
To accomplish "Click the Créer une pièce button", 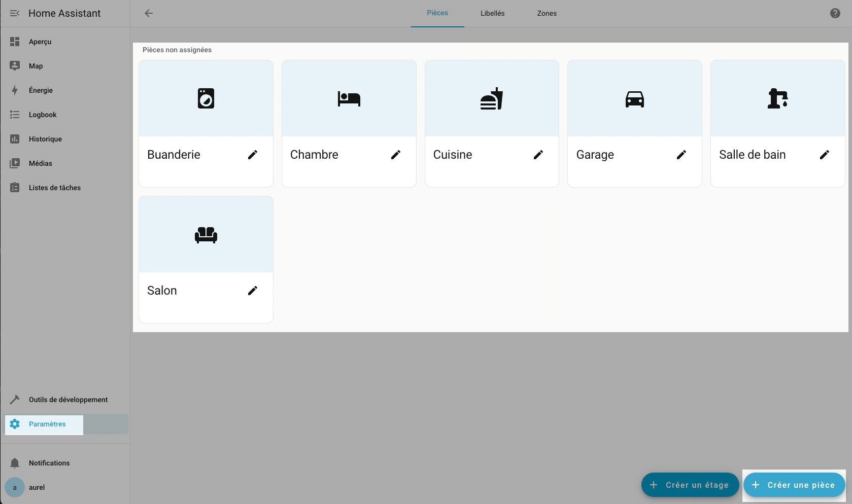I will 794,485.
